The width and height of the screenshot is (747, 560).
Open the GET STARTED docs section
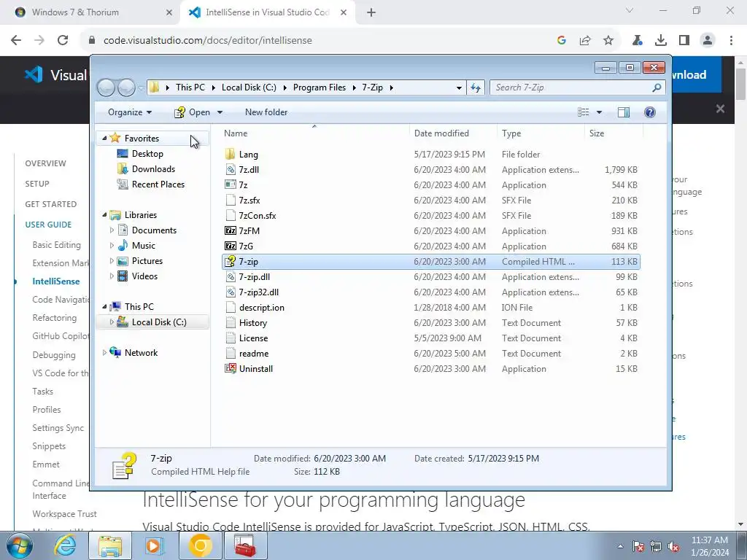(51, 204)
